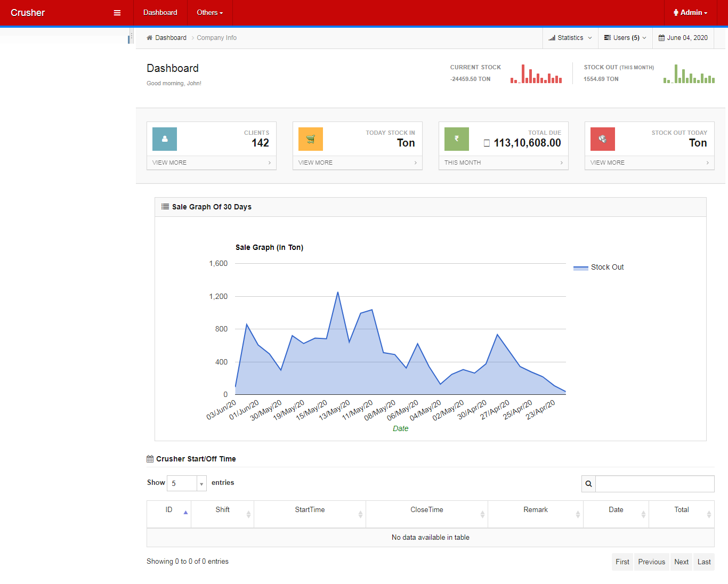Click the June 04, 2020 date
Screen dimensions: 728x584
pyautogui.click(x=687, y=38)
